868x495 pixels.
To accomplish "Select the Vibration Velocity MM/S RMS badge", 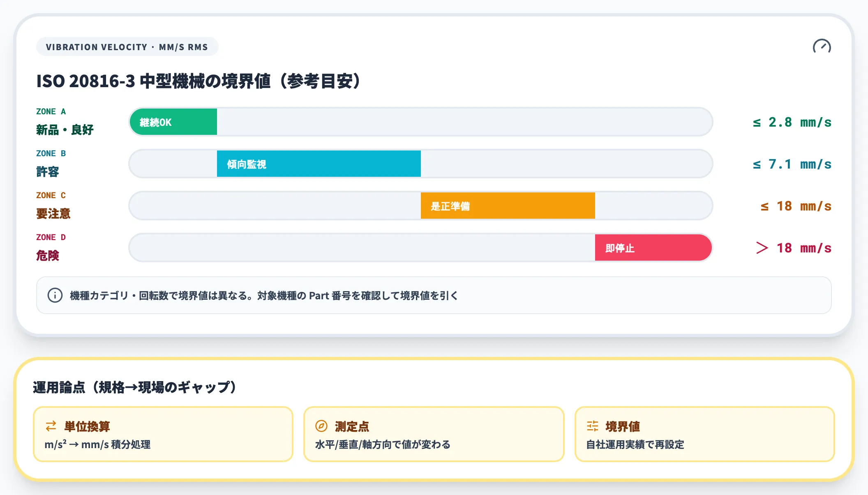I will (x=127, y=47).
